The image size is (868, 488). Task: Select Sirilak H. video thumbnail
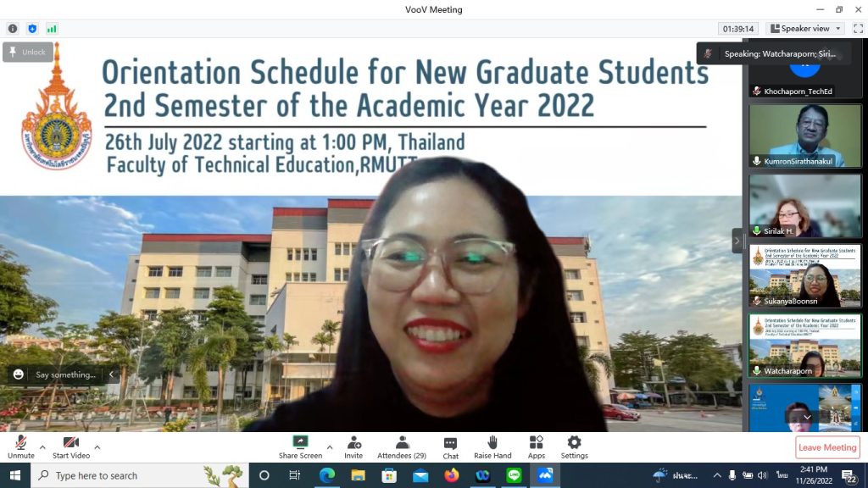(x=805, y=206)
